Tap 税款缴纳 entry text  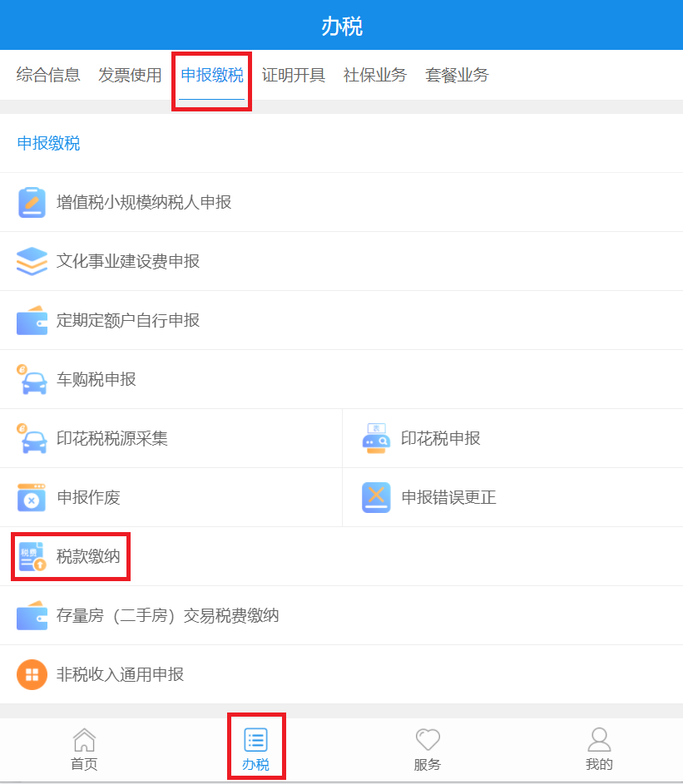[x=88, y=556]
